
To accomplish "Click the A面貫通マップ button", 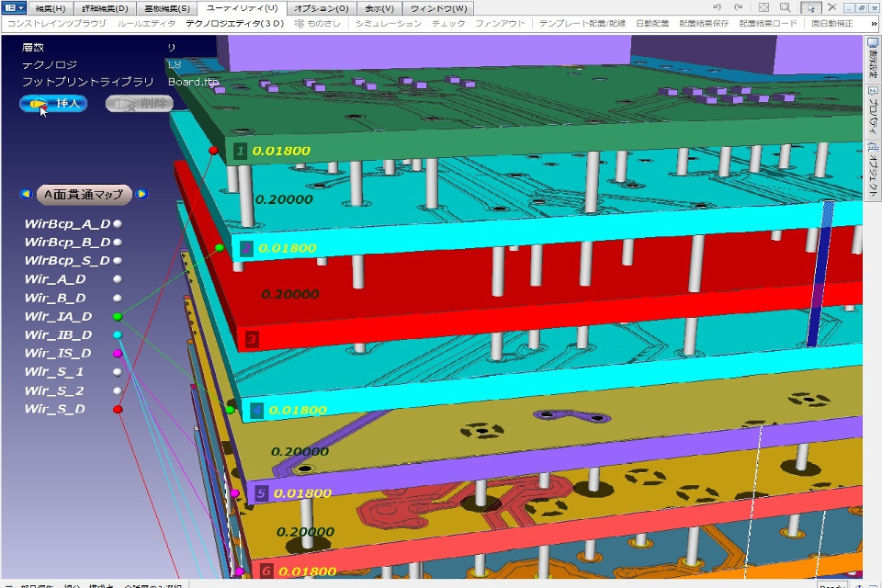I will coord(84,194).
